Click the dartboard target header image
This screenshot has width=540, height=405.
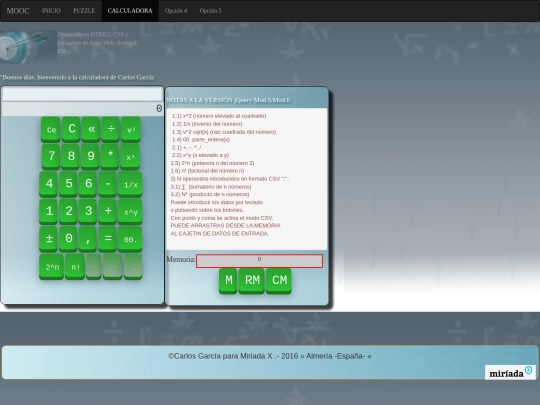(28, 47)
